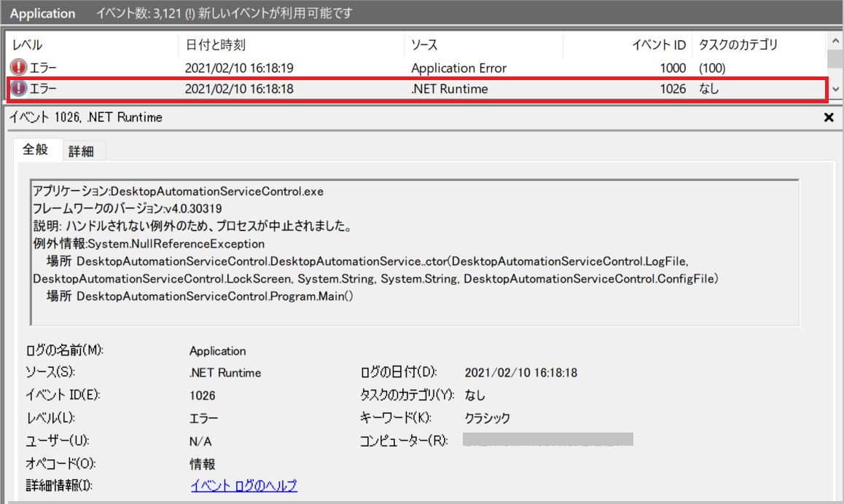Click the タスクのカテゴリ column header
844x504 pixels.
point(758,44)
